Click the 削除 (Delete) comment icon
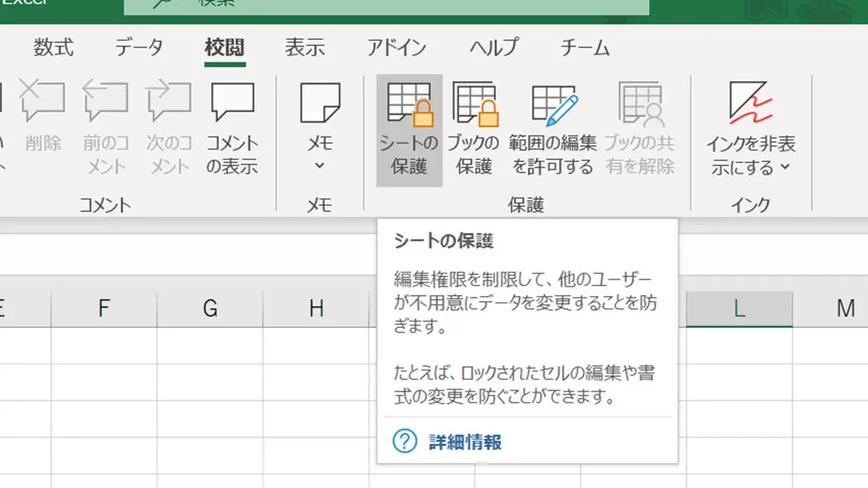 click(43, 105)
